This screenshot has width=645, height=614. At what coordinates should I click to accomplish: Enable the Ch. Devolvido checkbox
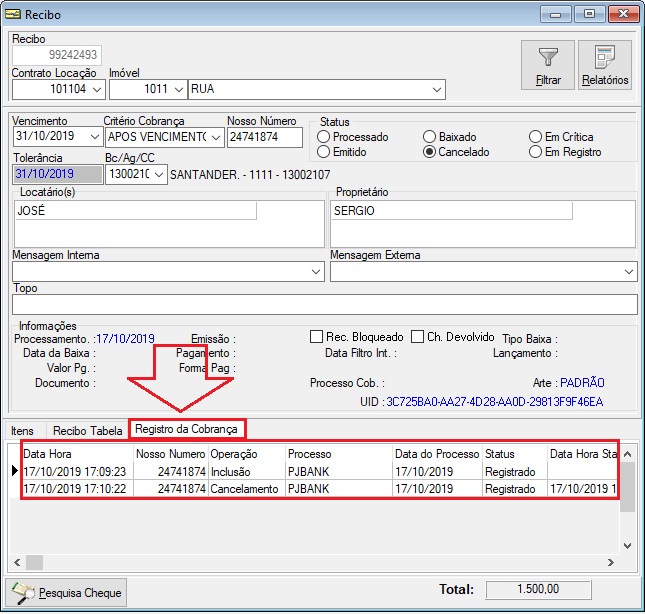(x=419, y=337)
